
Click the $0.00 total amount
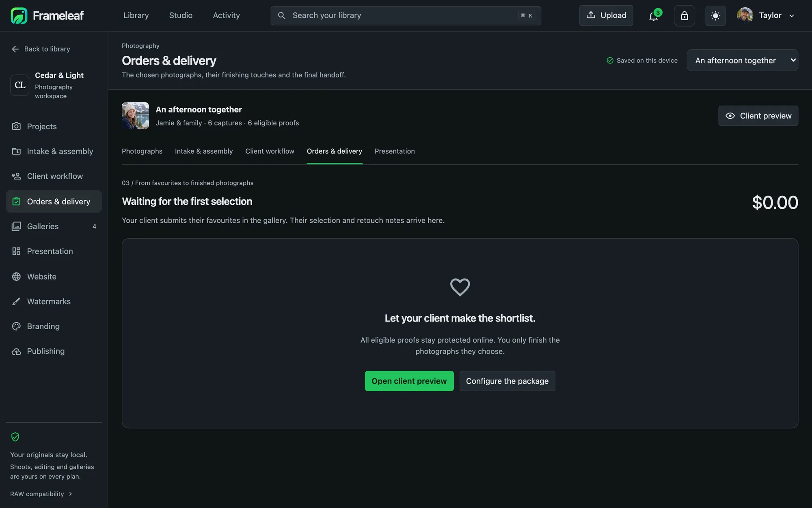pyautogui.click(x=775, y=202)
